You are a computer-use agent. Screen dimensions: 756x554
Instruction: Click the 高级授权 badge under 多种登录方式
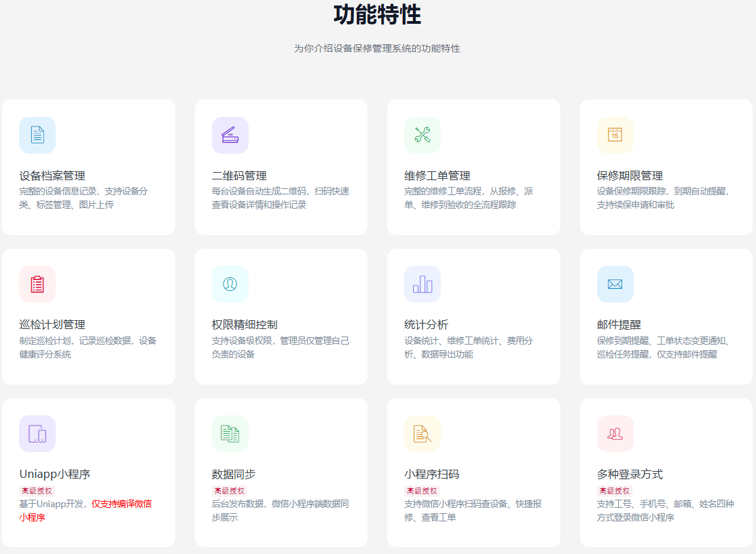click(x=614, y=490)
